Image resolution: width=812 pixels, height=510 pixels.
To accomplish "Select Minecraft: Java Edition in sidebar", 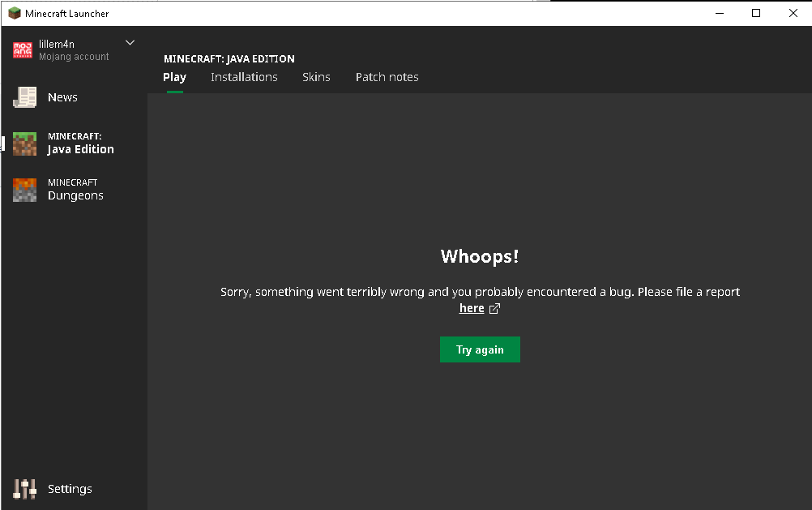I will pos(81,144).
